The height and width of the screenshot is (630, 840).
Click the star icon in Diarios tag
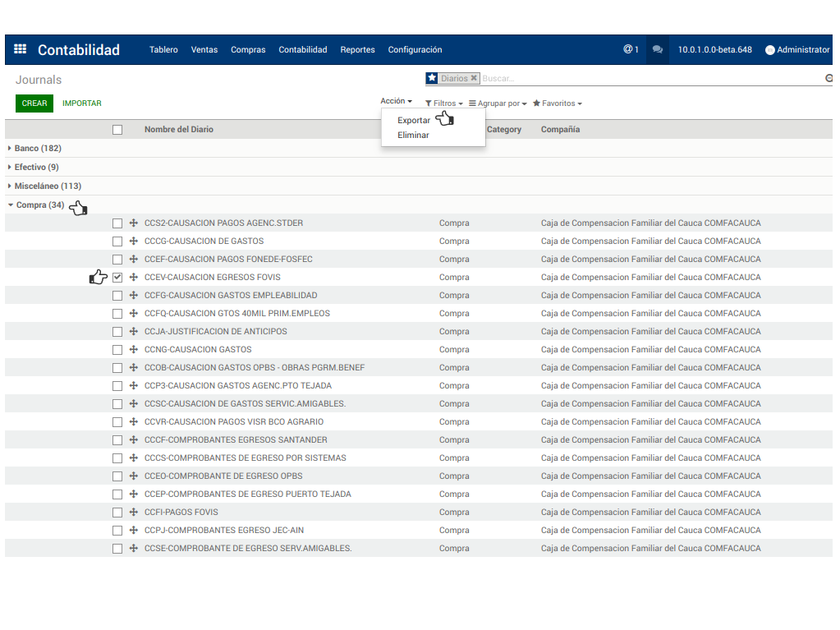click(432, 78)
